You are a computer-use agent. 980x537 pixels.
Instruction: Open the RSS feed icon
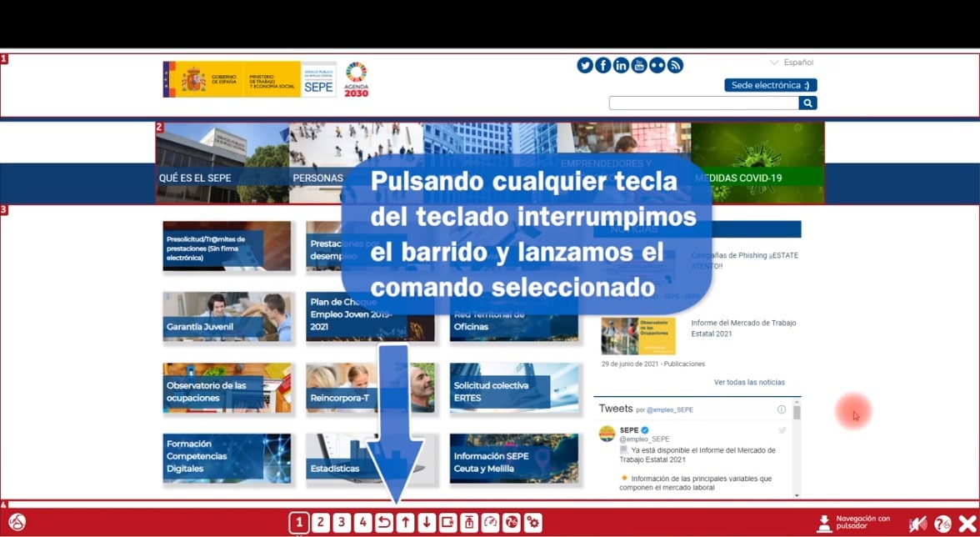pos(675,65)
